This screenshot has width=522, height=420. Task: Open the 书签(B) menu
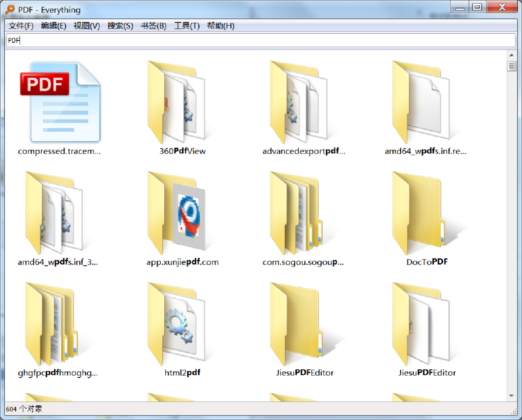(x=154, y=26)
